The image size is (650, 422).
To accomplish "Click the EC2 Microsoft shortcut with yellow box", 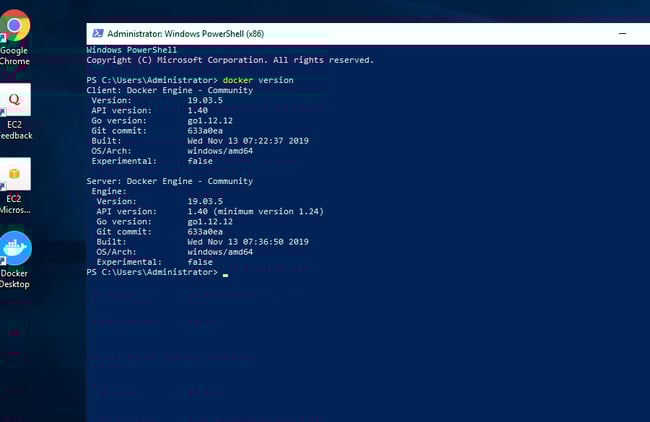I will point(15,174).
